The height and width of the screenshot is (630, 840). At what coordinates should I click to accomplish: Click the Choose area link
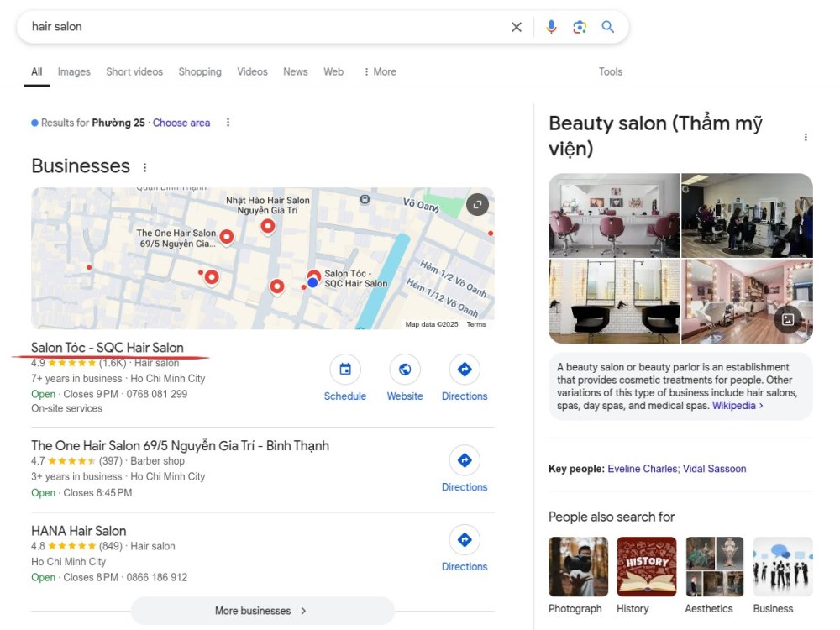(181, 123)
